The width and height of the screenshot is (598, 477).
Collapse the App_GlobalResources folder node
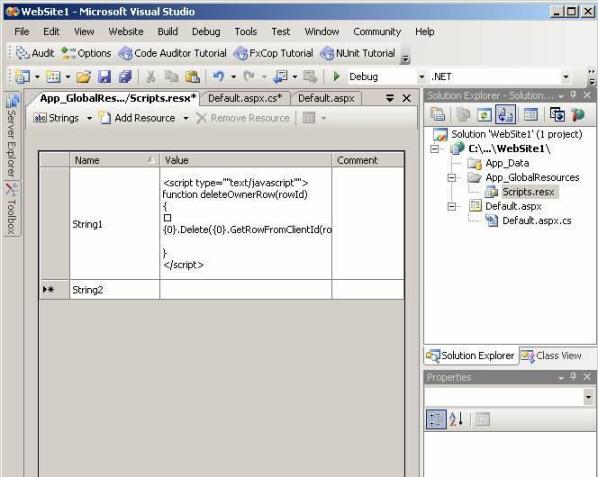pyautogui.click(x=452, y=177)
